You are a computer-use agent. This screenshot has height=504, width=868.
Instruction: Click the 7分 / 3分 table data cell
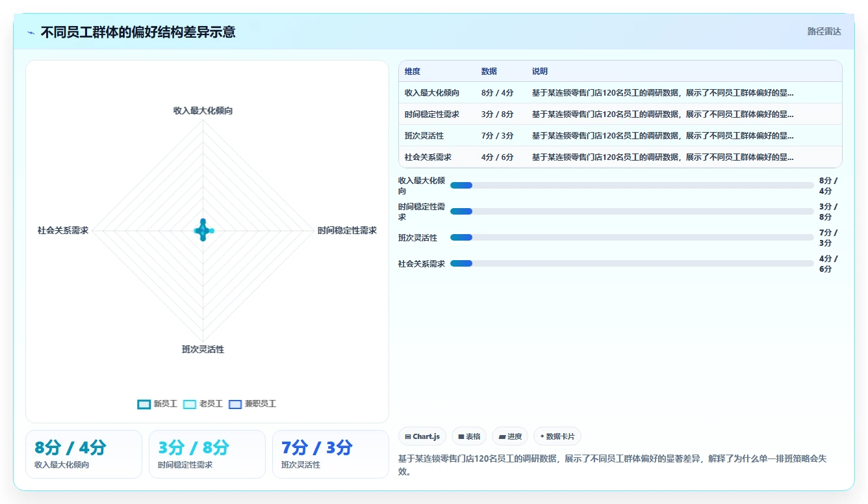(498, 136)
